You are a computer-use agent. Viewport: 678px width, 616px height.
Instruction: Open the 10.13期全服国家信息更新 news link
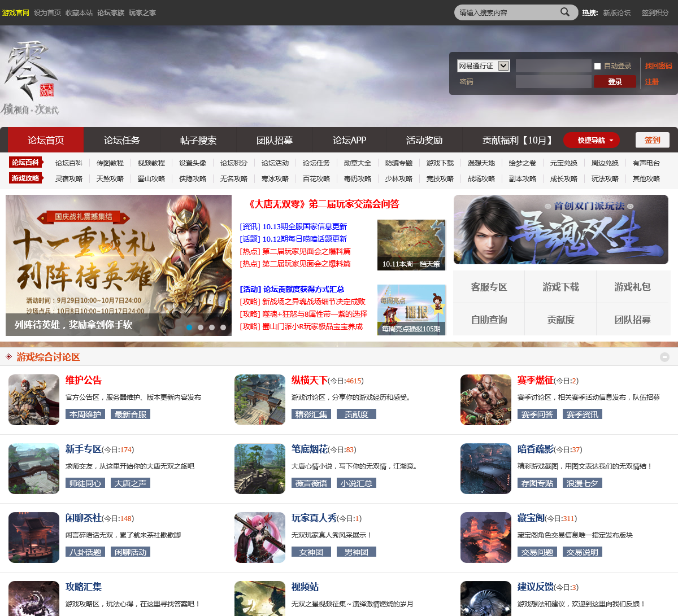(305, 226)
